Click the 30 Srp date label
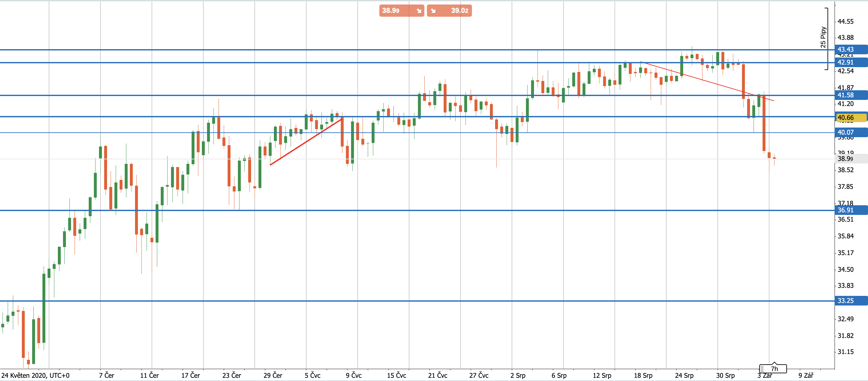 (725, 375)
